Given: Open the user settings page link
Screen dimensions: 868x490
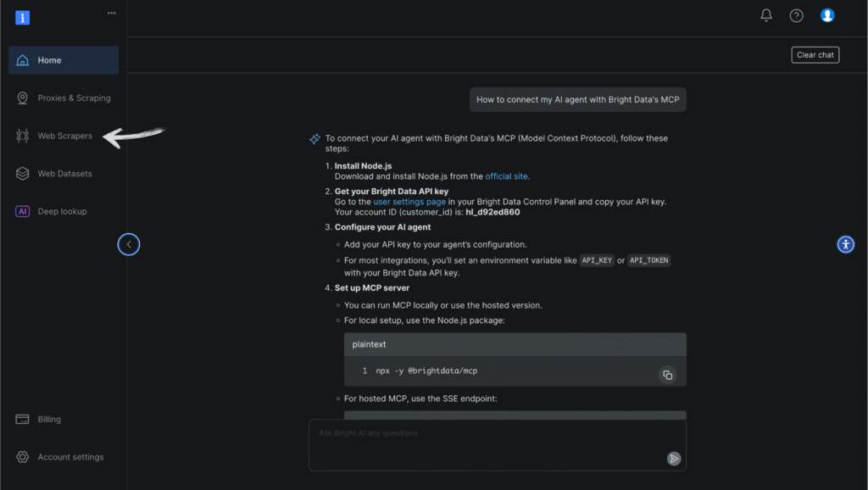Looking at the screenshot, I should click(409, 202).
